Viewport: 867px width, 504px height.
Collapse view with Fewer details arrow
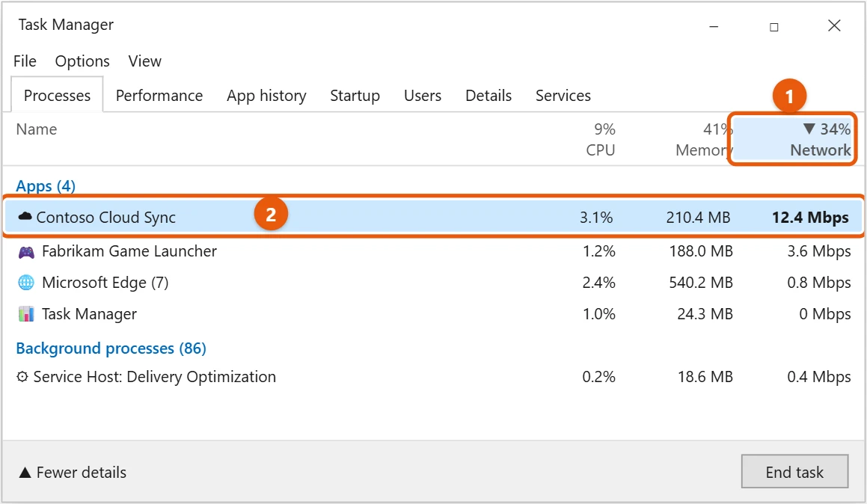[x=25, y=473]
